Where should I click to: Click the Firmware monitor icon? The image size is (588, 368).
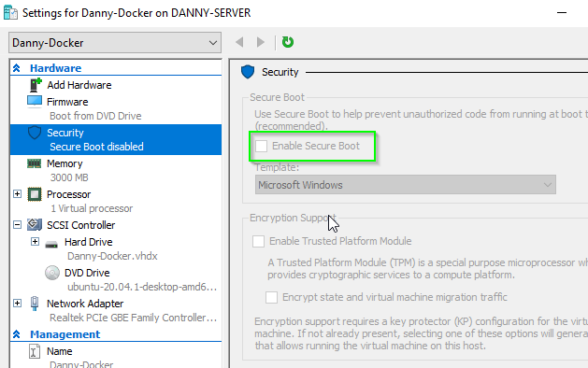35,102
